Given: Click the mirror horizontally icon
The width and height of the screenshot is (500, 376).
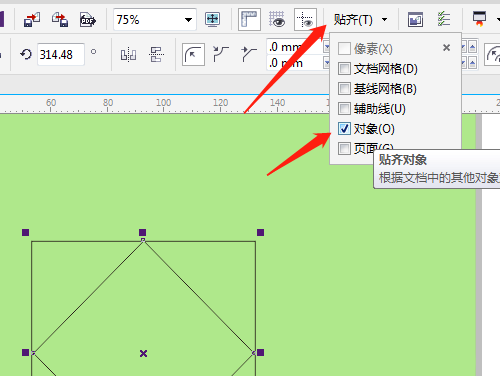Looking at the screenshot, I should click(x=128, y=54).
